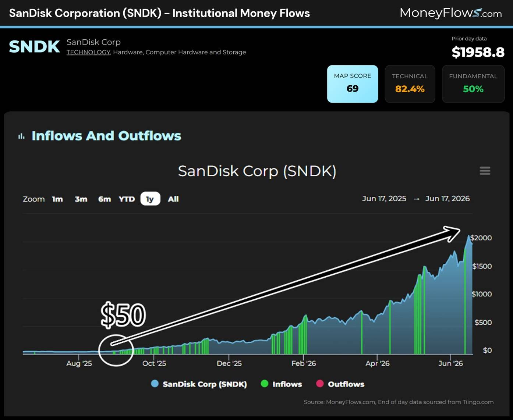Click the $0 y-axis label

(487, 350)
